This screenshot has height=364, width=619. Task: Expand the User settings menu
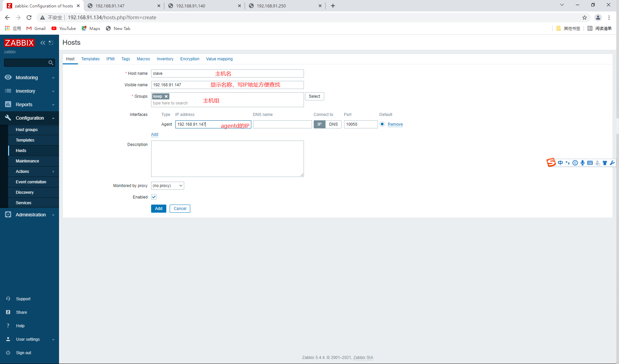tap(53, 340)
